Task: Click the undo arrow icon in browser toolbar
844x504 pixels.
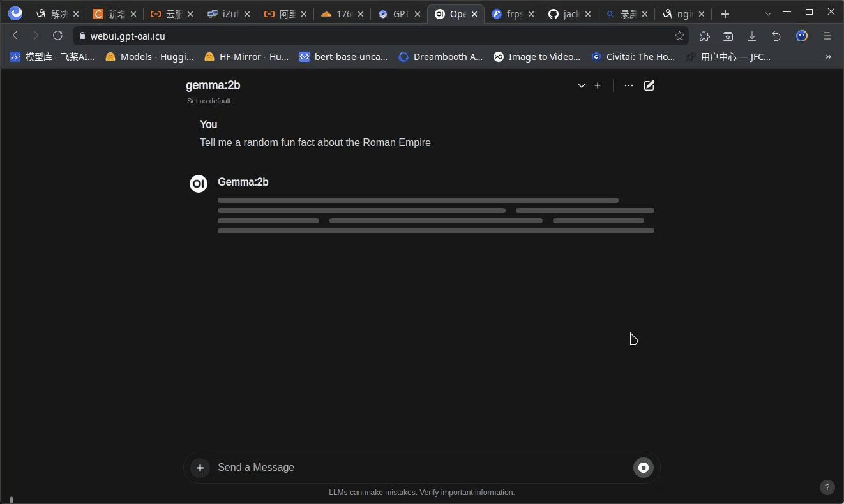Action: click(x=776, y=36)
